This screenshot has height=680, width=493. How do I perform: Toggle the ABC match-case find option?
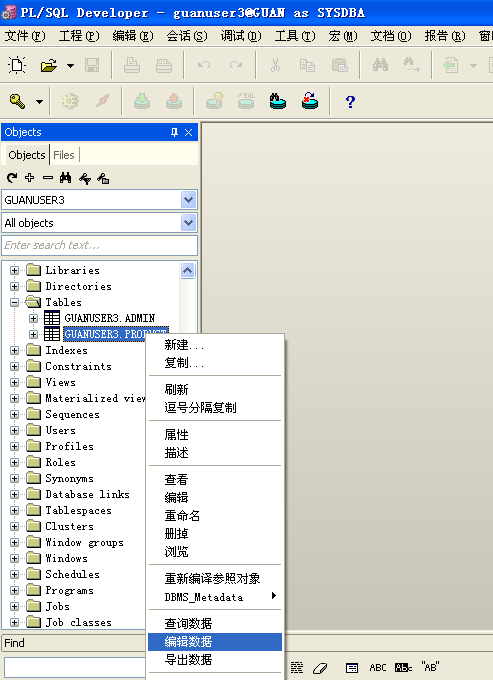378,668
